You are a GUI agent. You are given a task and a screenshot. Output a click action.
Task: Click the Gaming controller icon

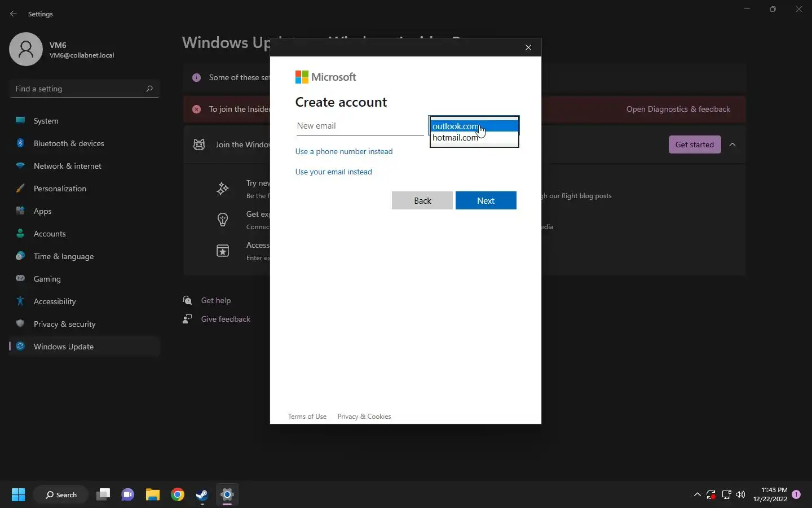pos(20,278)
